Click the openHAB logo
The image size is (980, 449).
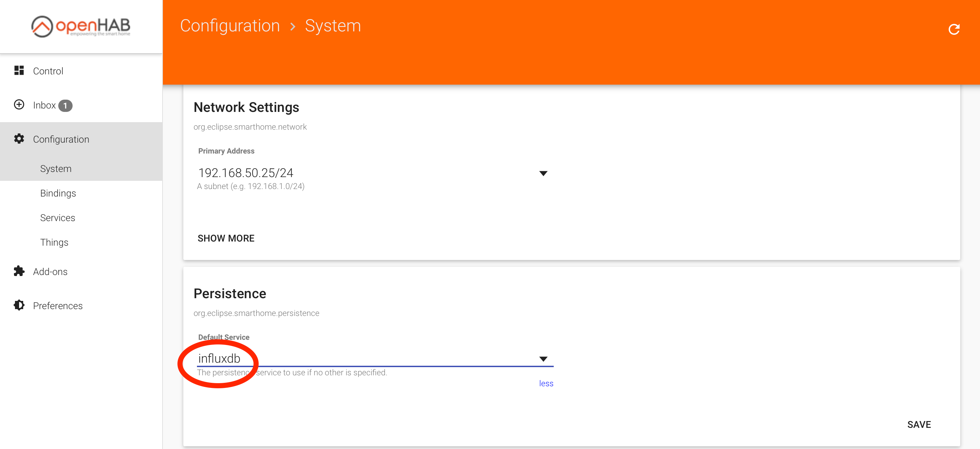click(81, 26)
